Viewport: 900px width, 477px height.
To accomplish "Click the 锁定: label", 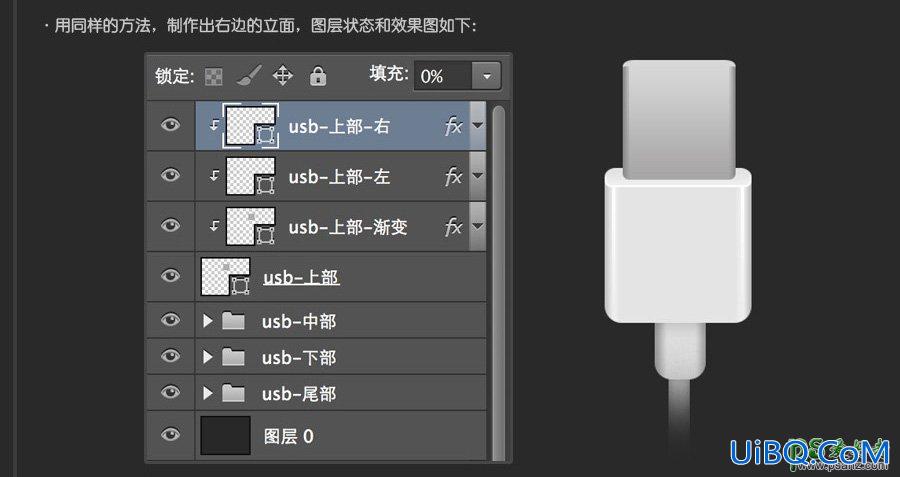I will point(175,76).
